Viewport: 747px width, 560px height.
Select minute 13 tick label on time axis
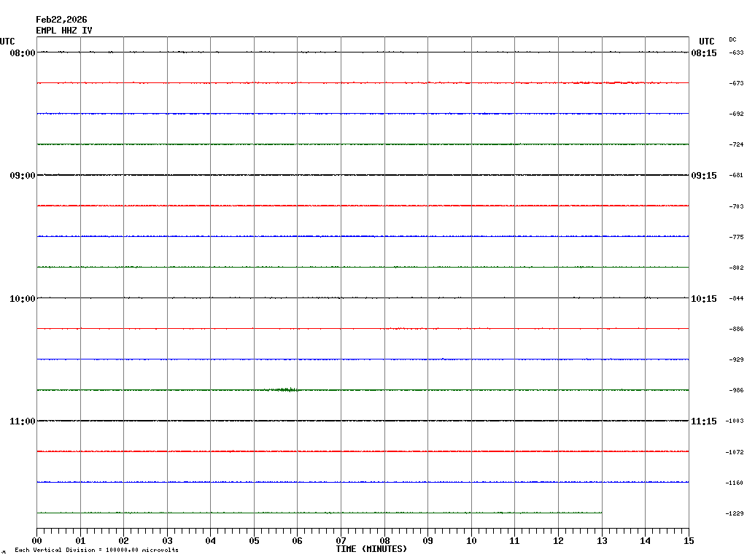tap(602, 541)
